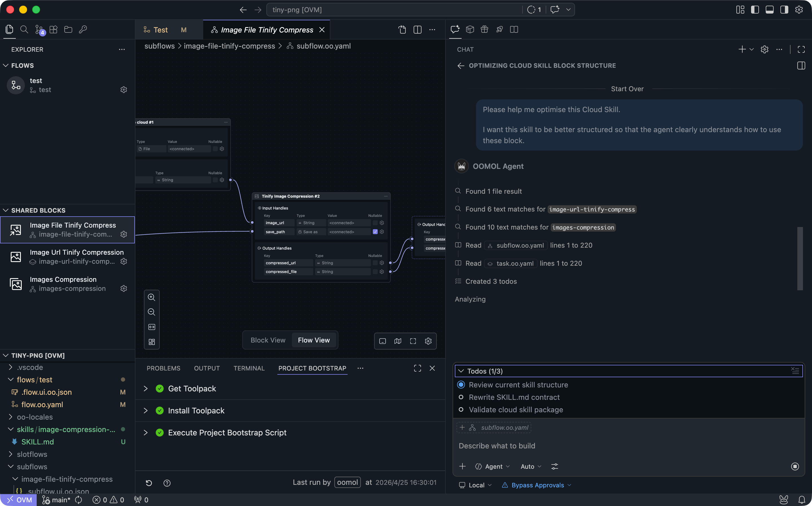812x506 pixels.
Task: Toggle save_path nullable checkbox
Action: [375, 232]
